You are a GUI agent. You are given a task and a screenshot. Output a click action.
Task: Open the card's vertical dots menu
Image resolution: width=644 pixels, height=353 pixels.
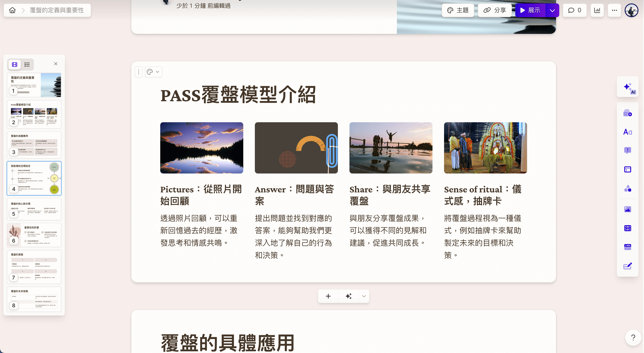point(139,72)
